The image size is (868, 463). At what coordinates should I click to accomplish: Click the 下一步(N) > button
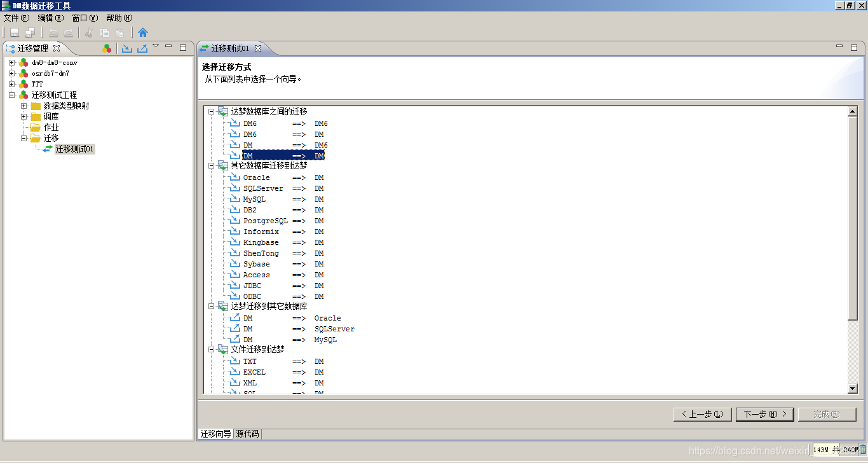pyautogui.click(x=764, y=414)
